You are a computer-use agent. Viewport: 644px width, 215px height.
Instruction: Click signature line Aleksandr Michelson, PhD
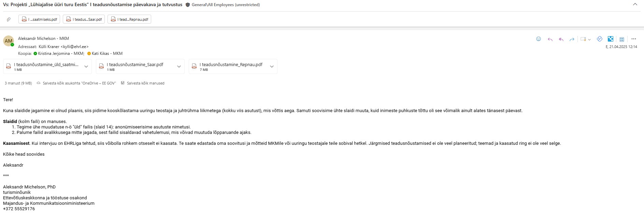[29, 187]
